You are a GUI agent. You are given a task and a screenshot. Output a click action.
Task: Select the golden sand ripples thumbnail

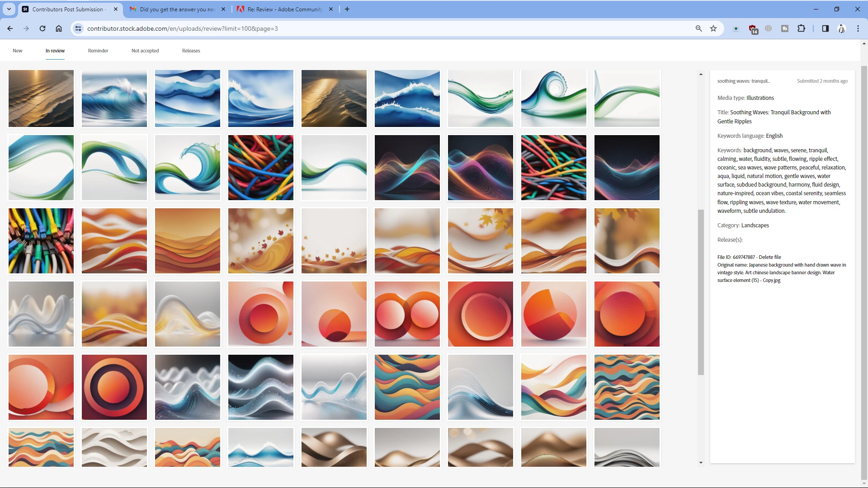[41, 98]
